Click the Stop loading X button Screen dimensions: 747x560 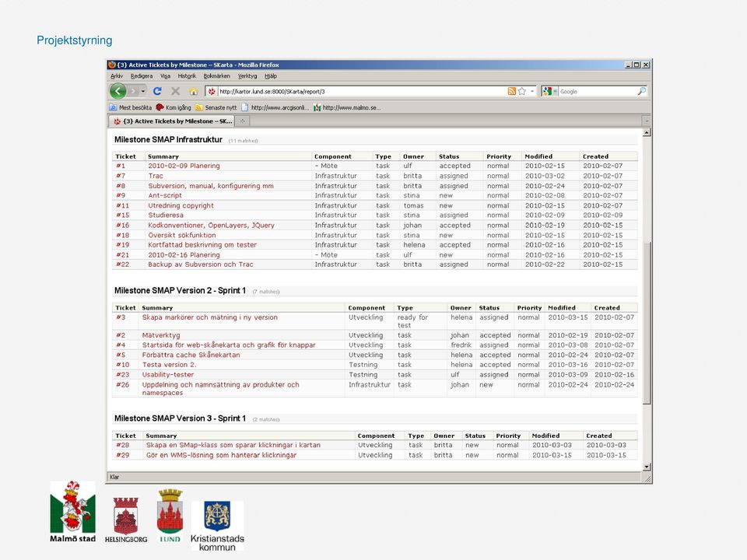175,91
